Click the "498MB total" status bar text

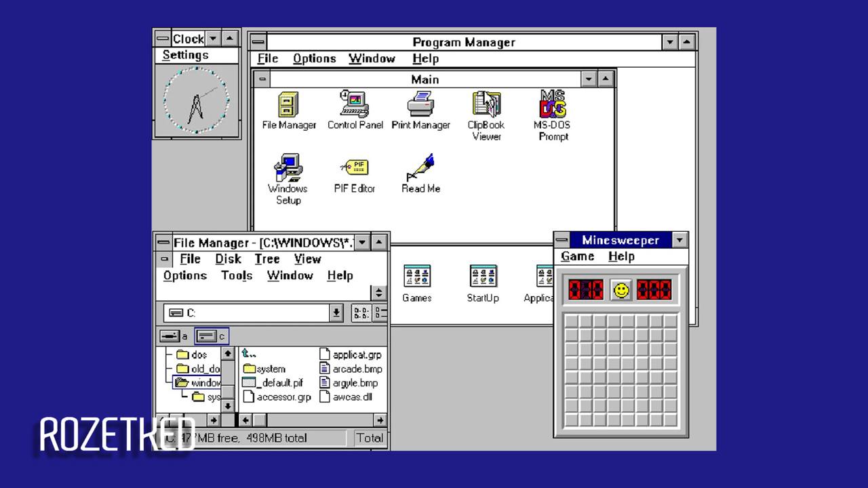277,438
